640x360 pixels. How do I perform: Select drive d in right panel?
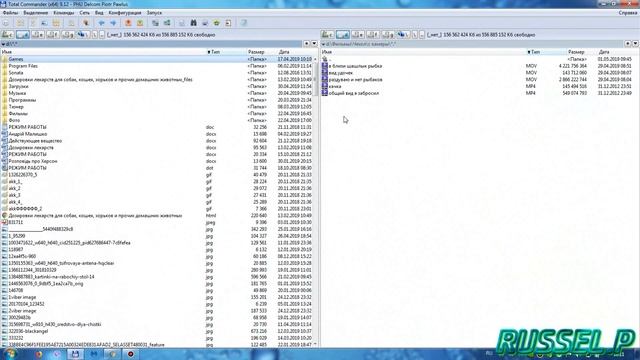point(343,35)
